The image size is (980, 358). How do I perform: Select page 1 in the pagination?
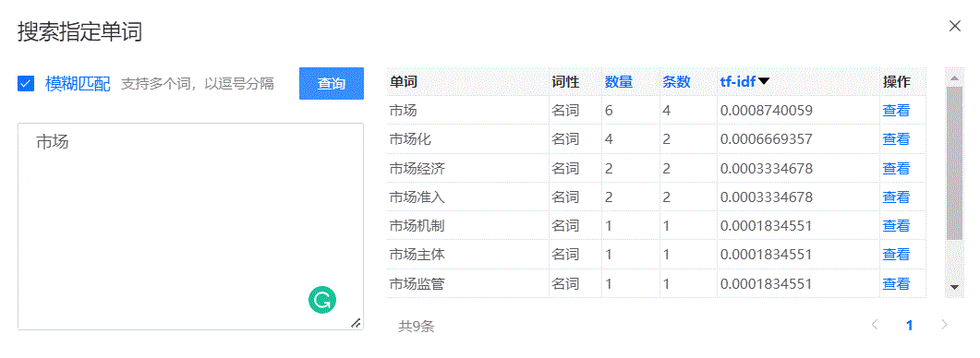[x=910, y=325]
